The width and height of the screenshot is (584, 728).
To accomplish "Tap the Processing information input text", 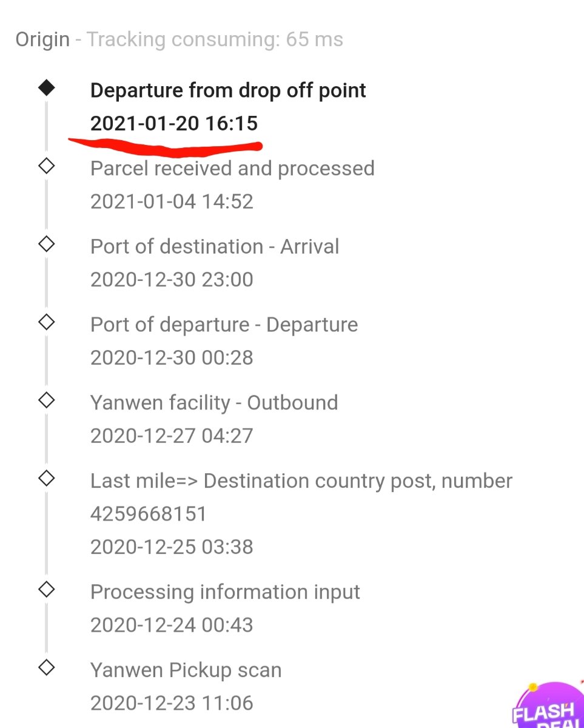I will 225,592.
